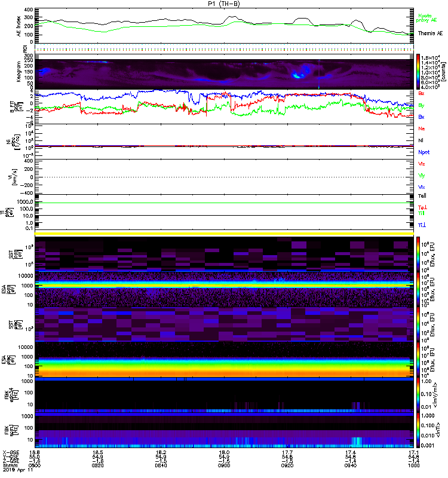Click the Keogram counts color bar
Viewport: 448px width, 478px height.
point(418,72)
